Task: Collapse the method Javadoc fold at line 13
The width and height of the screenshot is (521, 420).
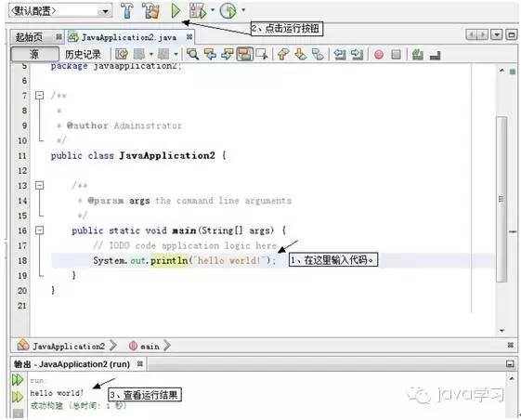Action: tap(40, 185)
